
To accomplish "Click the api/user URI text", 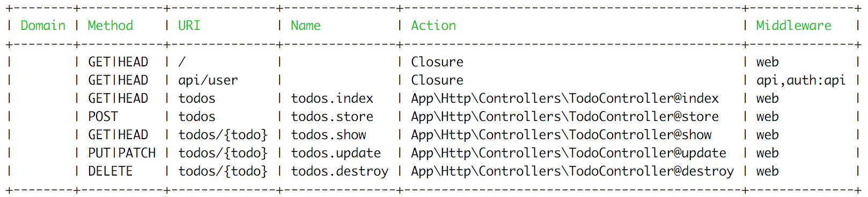I will tap(208, 80).
